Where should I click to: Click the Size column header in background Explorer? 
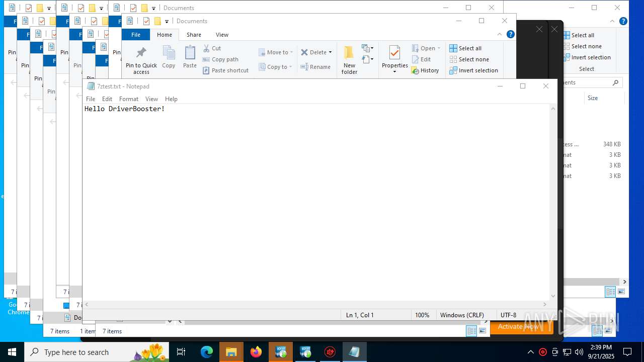[x=593, y=98]
